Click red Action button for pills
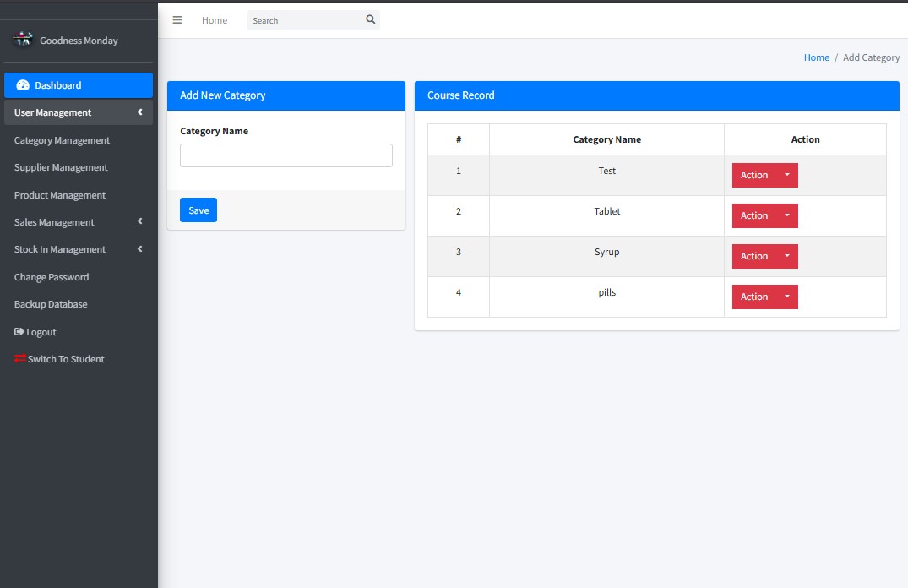This screenshot has height=588, width=908. (x=754, y=297)
